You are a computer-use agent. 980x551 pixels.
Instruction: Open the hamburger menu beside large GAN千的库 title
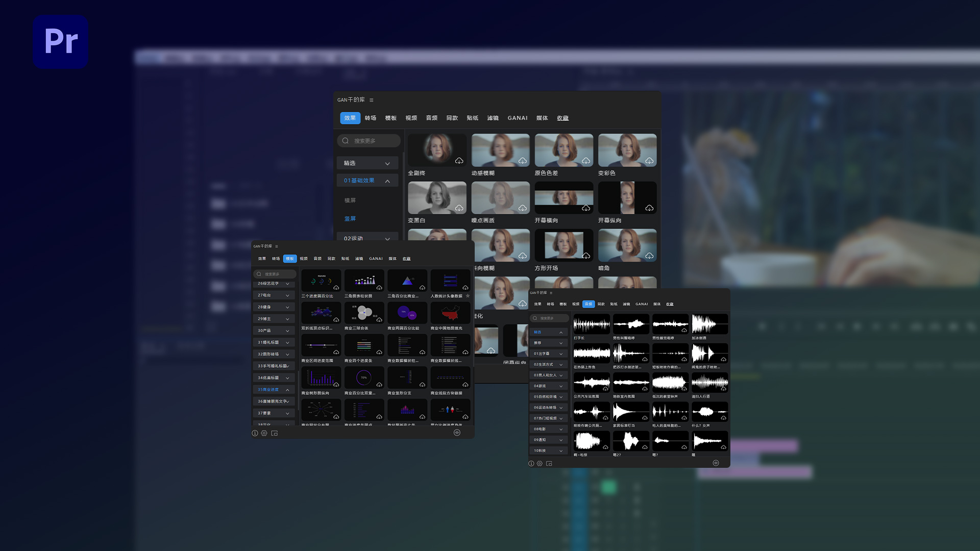(x=372, y=100)
